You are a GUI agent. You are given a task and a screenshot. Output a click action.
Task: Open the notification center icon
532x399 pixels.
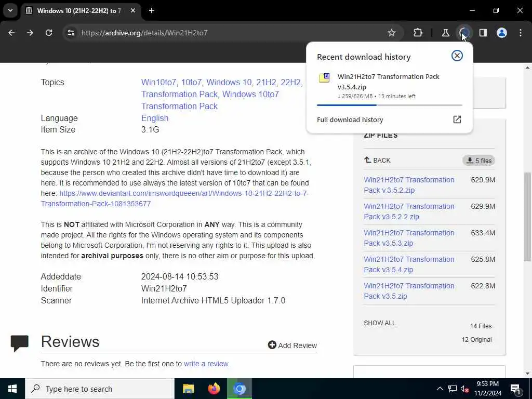[x=516, y=389]
